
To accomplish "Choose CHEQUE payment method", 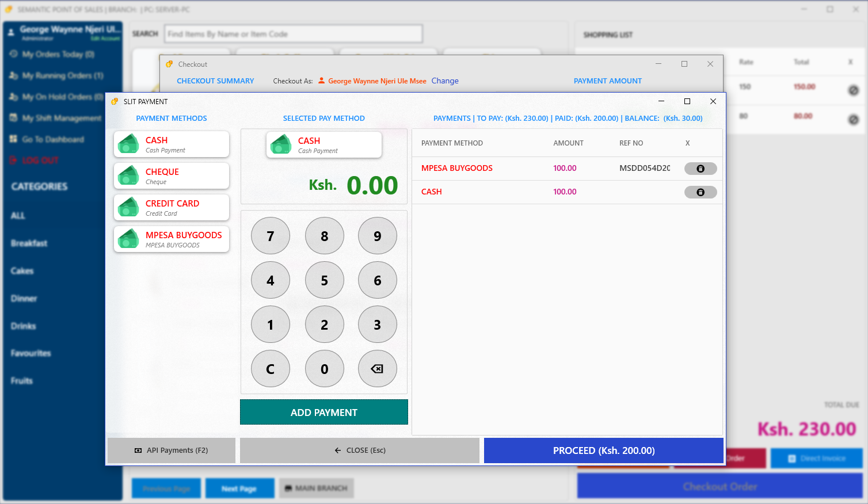I will tap(172, 176).
